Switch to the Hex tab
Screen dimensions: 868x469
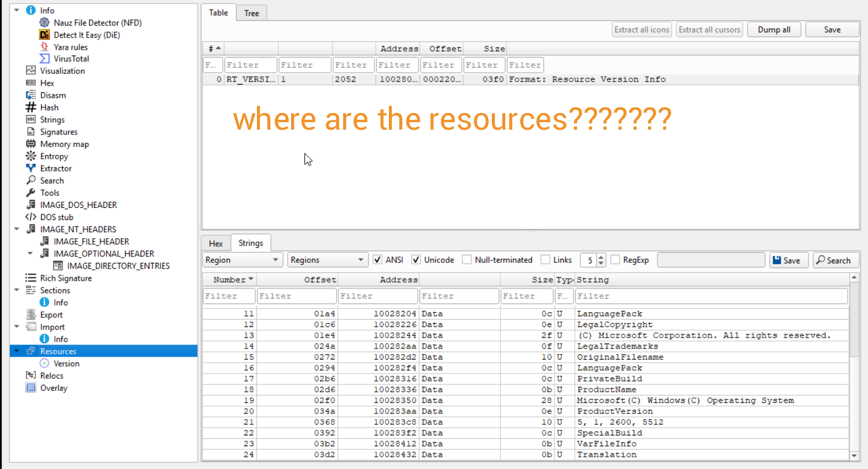pyautogui.click(x=216, y=243)
